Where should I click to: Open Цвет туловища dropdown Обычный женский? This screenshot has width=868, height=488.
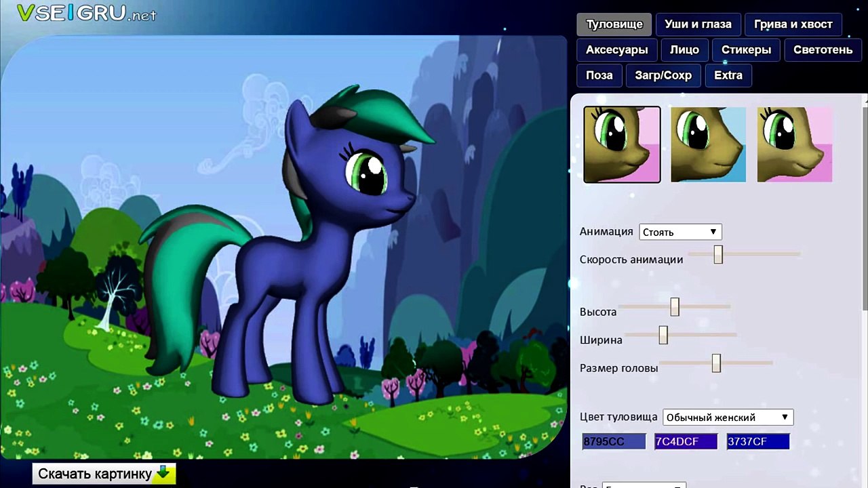click(x=728, y=418)
